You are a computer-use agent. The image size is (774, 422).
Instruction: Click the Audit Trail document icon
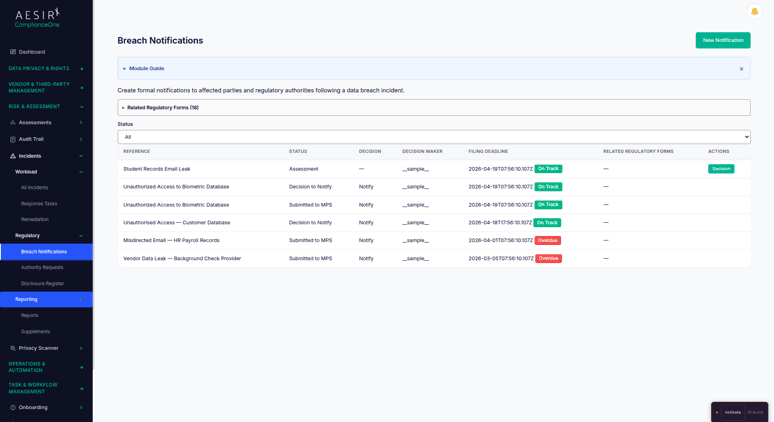pos(13,139)
